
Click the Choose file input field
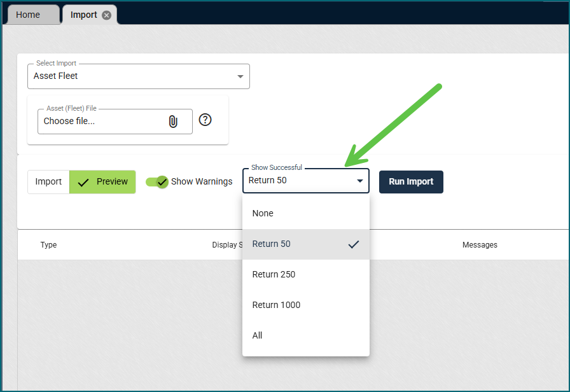[102, 122]
